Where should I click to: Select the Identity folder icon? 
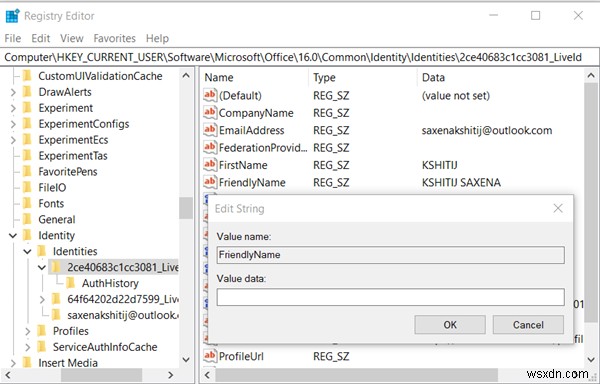(x=27, y=236)
